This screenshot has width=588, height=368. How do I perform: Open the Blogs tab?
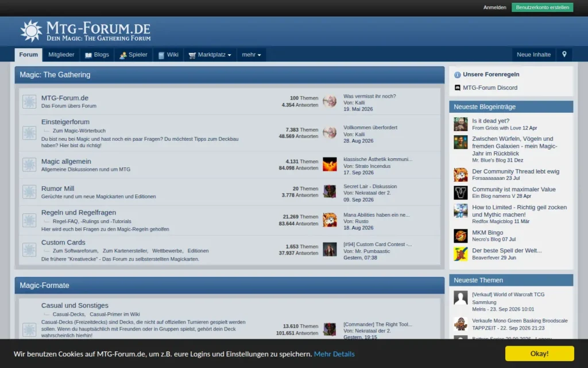tap(96, 55)
